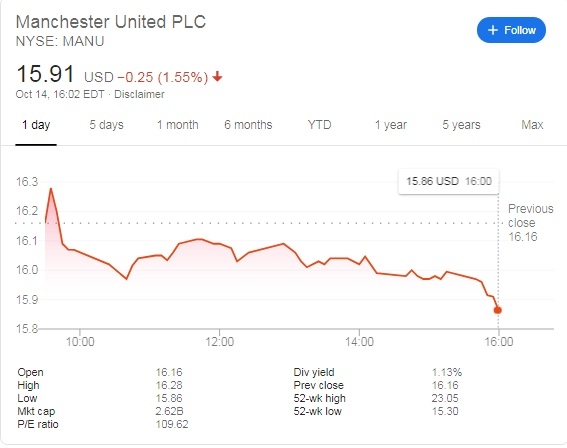
Task: Switch to the 5 days tab
Action: tap(106, 125)
